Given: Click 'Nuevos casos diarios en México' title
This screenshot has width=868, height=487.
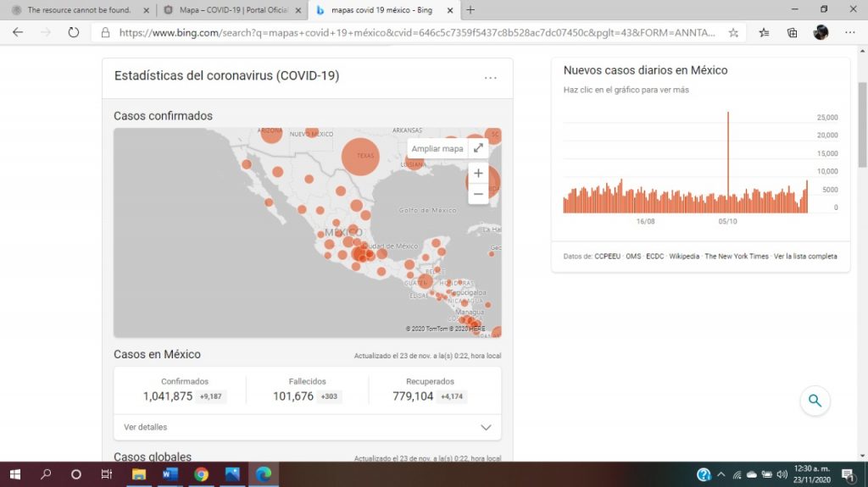Looking at the screenshot, I should pos(645,70).
